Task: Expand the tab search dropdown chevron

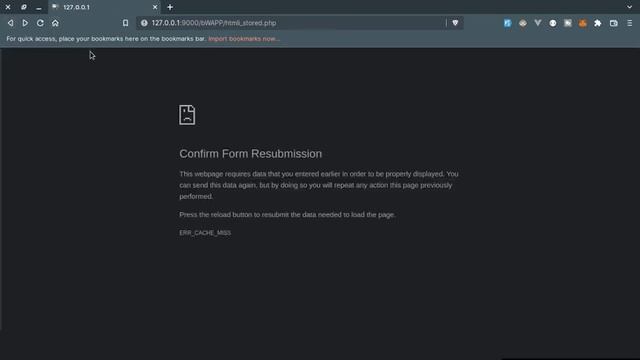Action: click(629, 7)
